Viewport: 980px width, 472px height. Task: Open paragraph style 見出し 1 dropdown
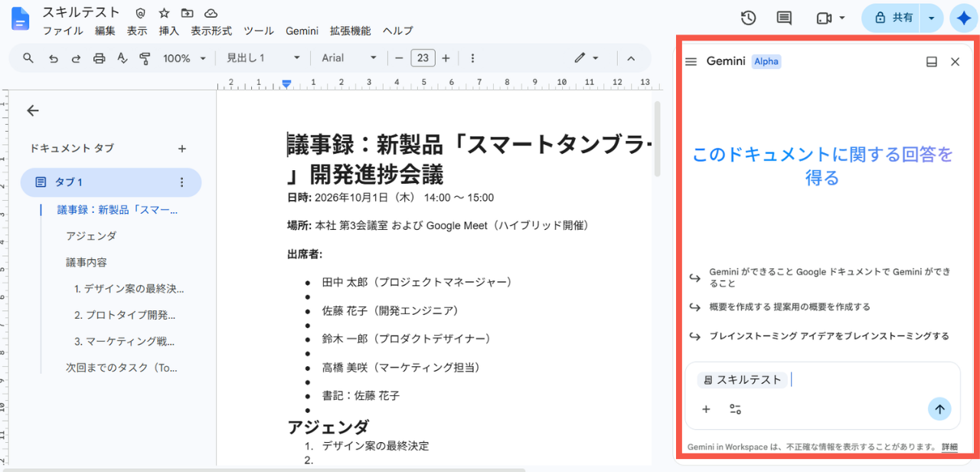point(263,58)
